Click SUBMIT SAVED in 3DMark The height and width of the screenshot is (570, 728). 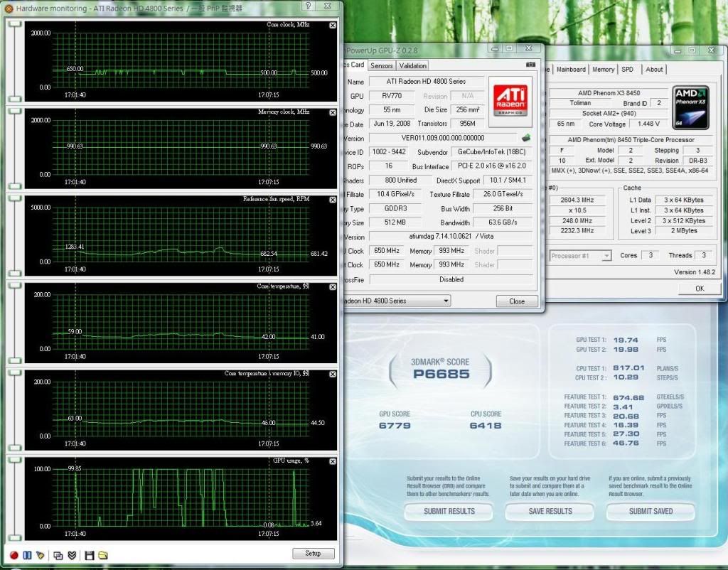click(651, 512)
